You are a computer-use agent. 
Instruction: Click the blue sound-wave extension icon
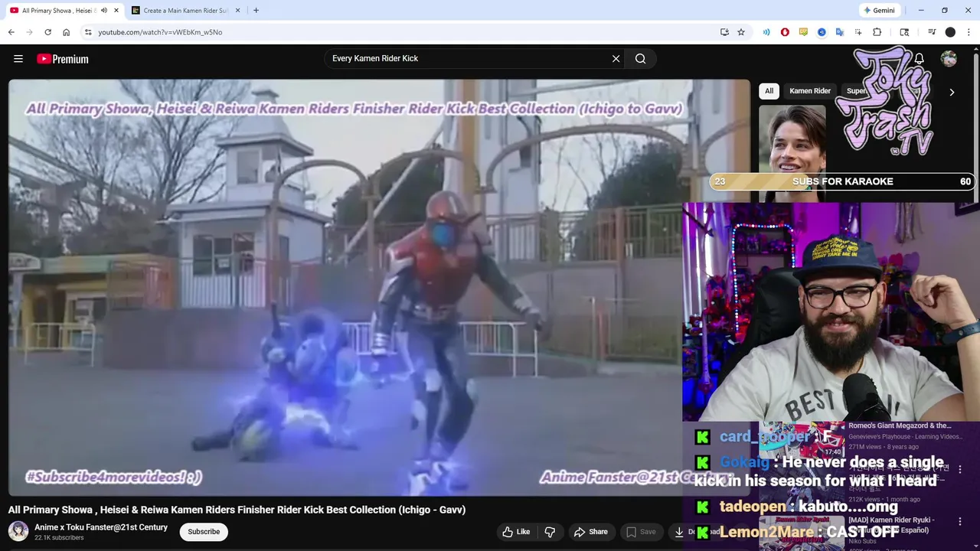(x=766, y=32)
